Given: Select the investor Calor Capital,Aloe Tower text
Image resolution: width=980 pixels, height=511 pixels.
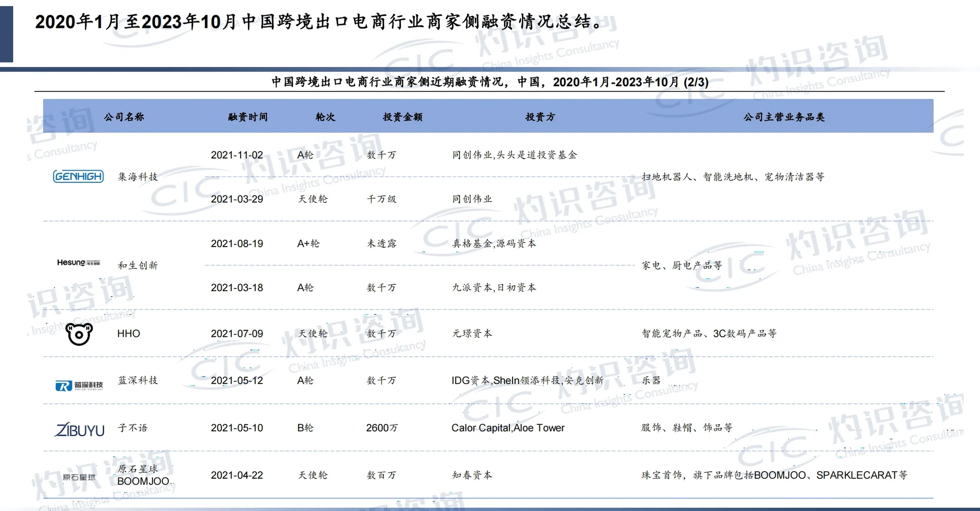Looking at the screenshot, I should point(507,428).
